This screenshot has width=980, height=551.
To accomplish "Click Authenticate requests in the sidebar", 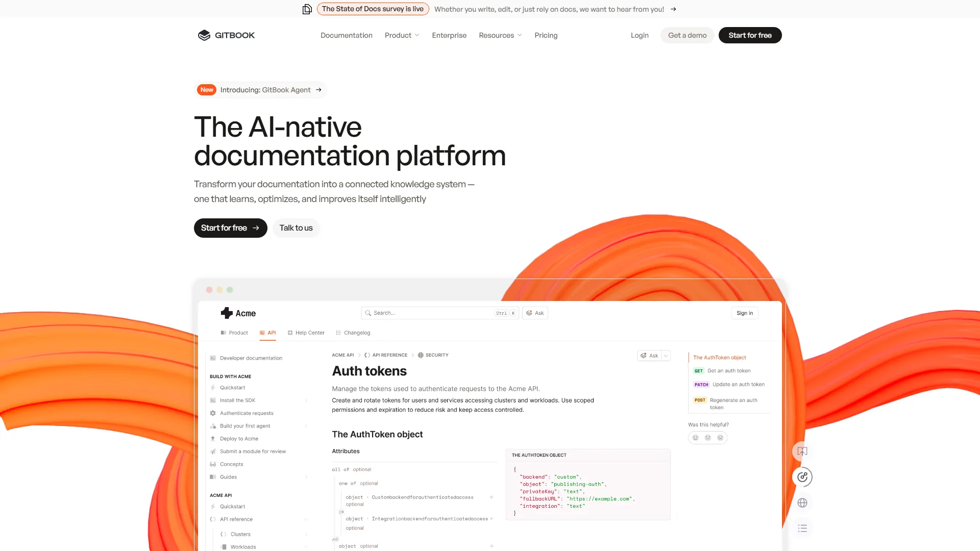I will (x=247, y=413).
